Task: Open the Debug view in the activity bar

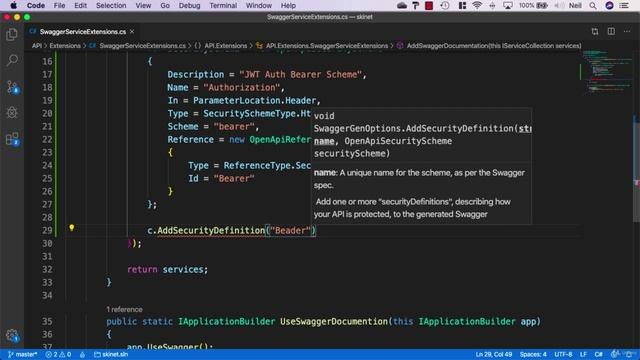Action: 12,113
